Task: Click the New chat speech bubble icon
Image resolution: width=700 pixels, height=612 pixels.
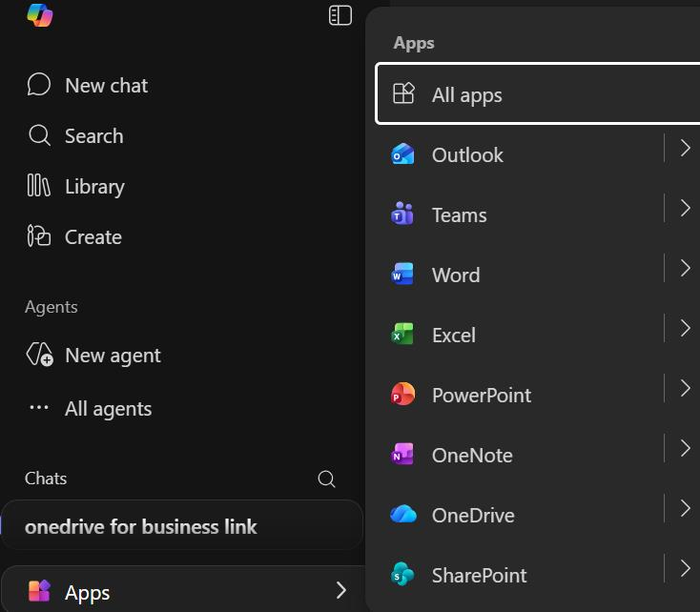Action: (39, 85)
